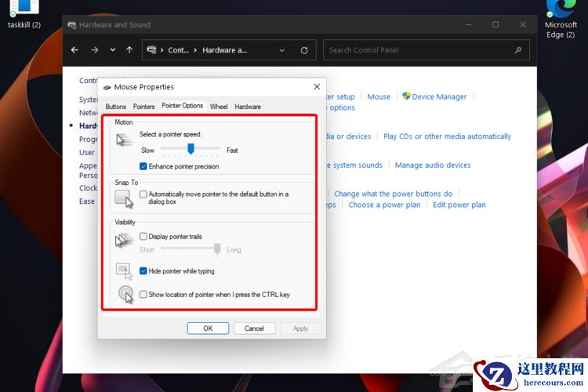
Task: Open the Device Manager link
Action: (439, 96)
